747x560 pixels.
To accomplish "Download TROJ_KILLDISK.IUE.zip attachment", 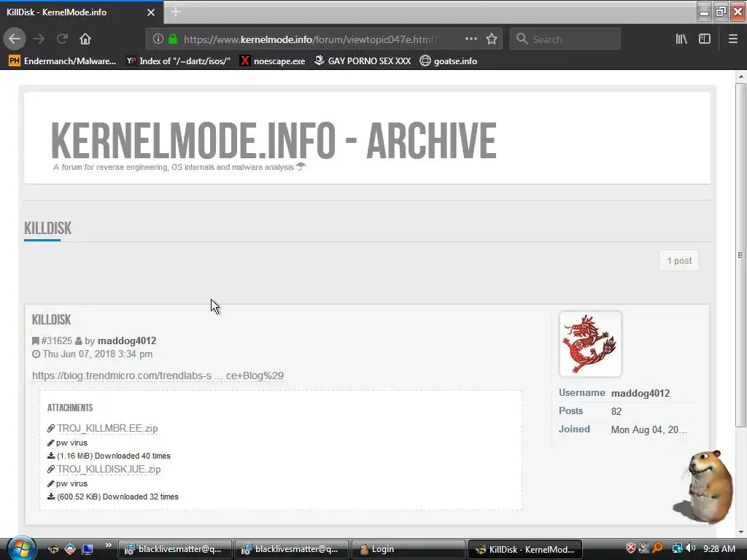I will 109,469.
